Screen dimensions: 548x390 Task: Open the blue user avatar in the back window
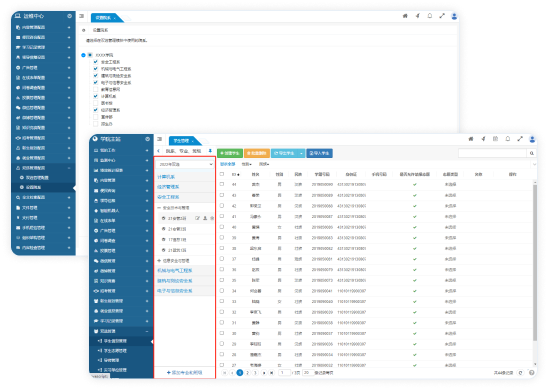coord(454,16)
